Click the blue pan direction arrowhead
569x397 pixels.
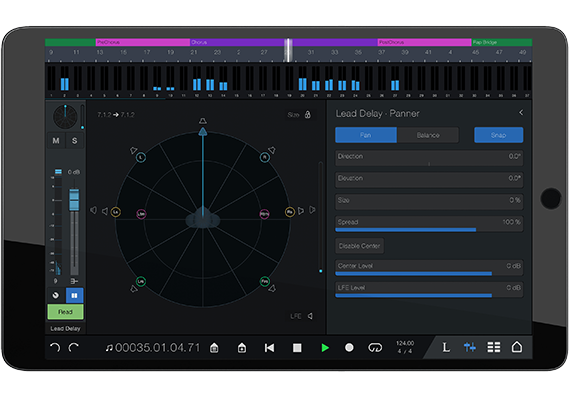202,132
